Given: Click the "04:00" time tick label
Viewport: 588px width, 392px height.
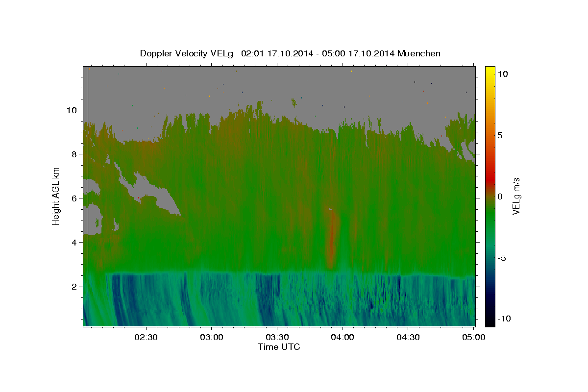Looking at the screenshot, I should (x=343, y=337).
